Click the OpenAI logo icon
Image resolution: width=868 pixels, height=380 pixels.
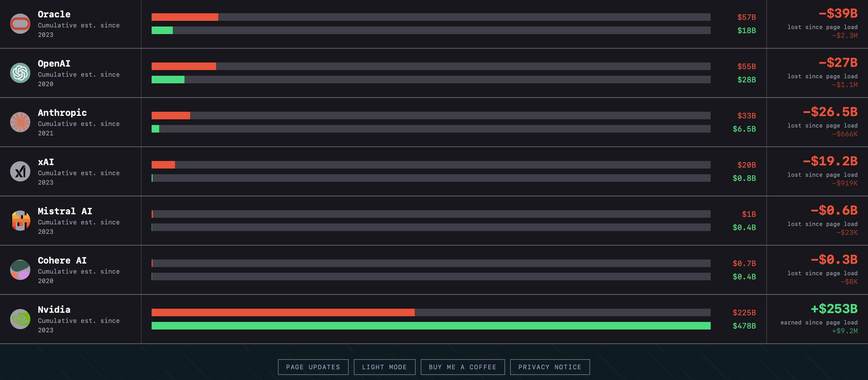(x=20, y=73)
